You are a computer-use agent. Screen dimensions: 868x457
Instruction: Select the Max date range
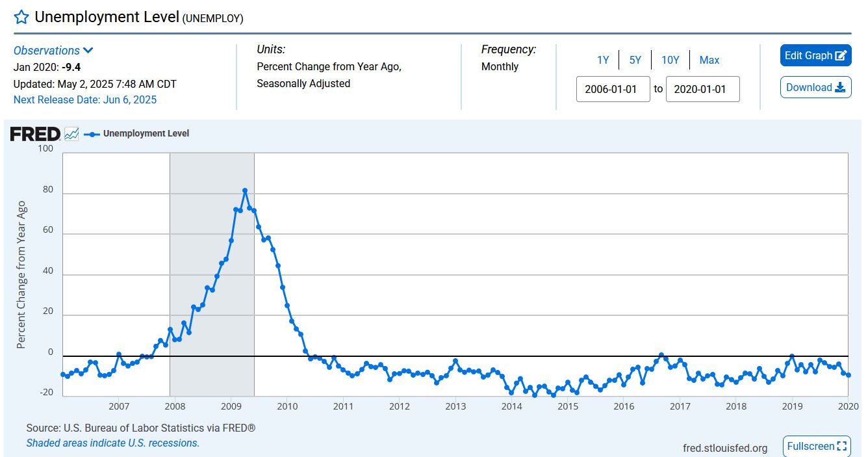pyautogui.click(x=709, y=60)
